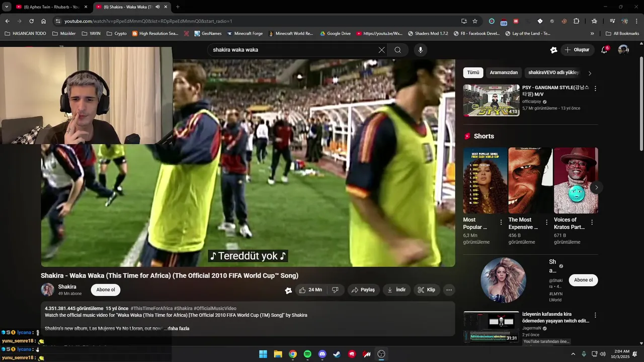
Task: Show next Shorts with the arrow
Action: click(x=596, y=188)
